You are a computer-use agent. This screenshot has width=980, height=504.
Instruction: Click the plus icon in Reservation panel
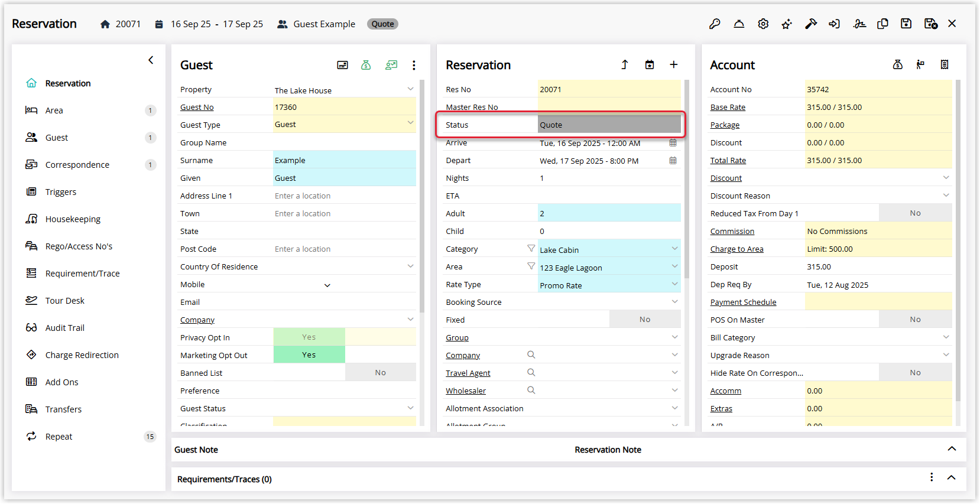[674, 64]
